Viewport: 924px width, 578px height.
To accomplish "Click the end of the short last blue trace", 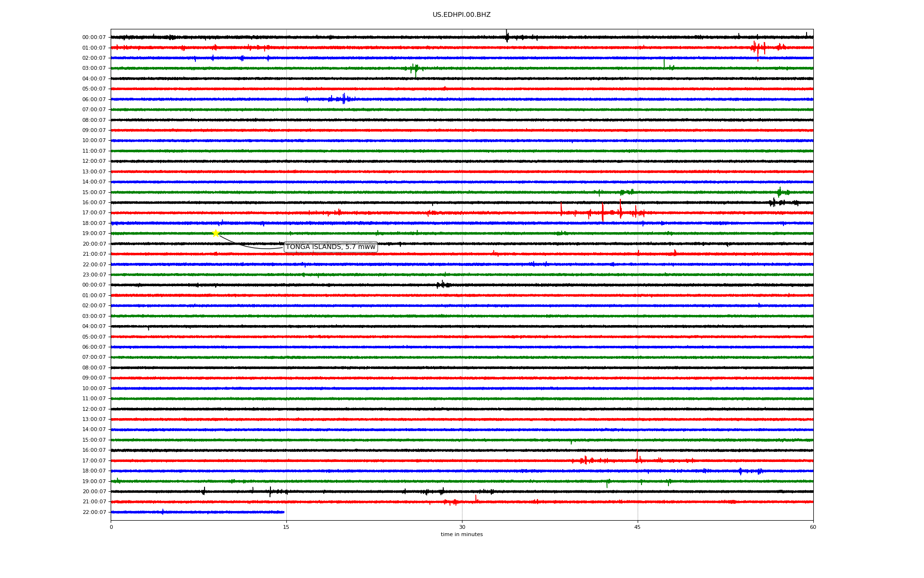I will pyautogui.click(x=283, y=512).
